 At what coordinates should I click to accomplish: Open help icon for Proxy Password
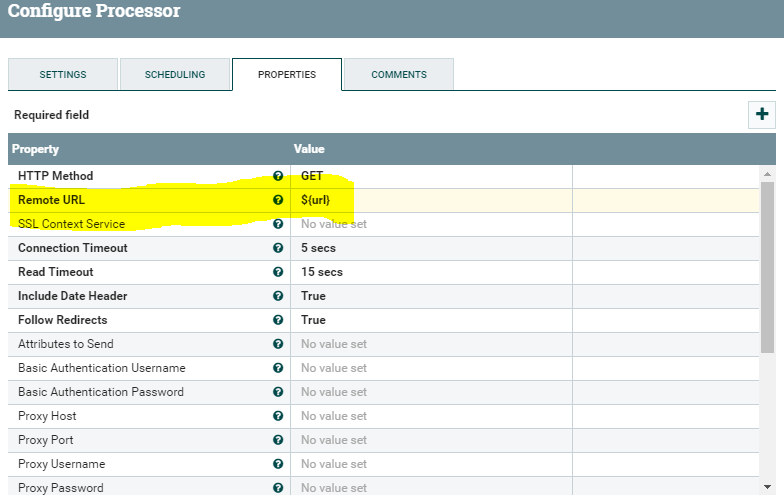[x=278, y=488]
